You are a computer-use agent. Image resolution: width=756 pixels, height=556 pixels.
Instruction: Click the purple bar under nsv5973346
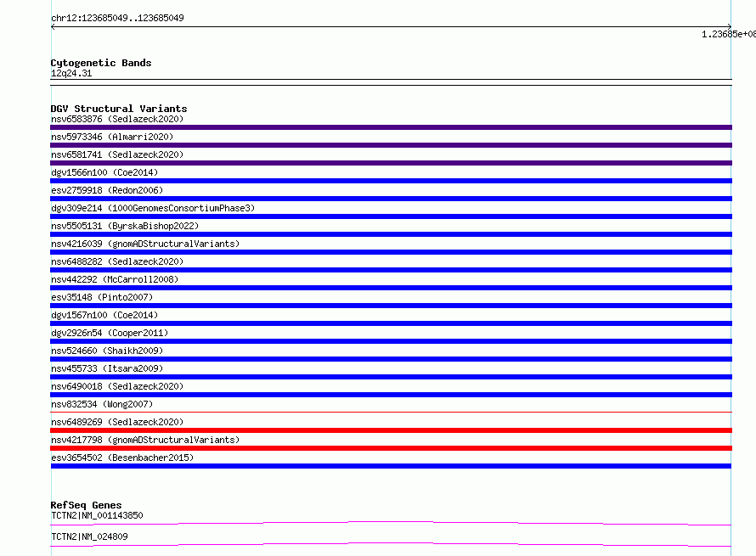(x=391, y=145)
